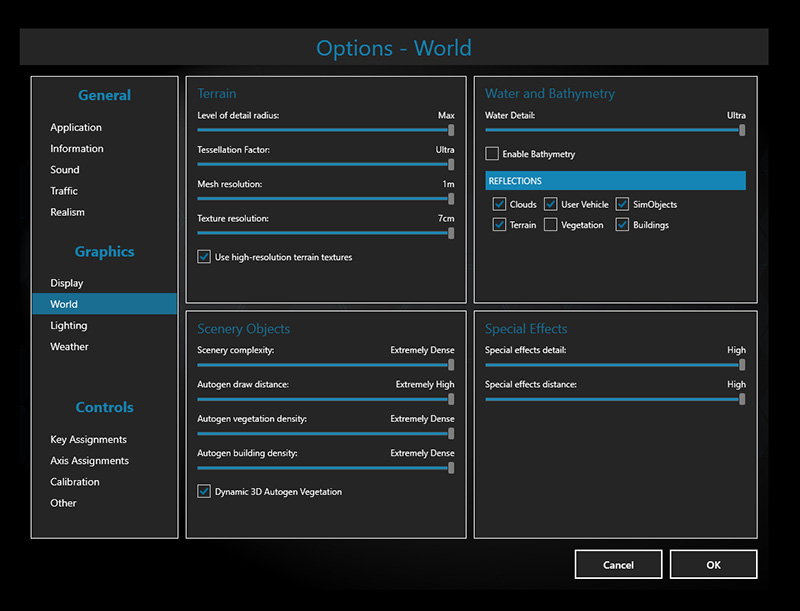Click the REFLECTIONS header bar
The image size is (800, 611).
(615, 181)
